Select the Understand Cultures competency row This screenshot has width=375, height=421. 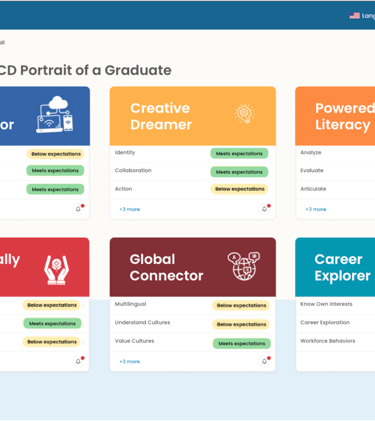[x=193, y=323]
